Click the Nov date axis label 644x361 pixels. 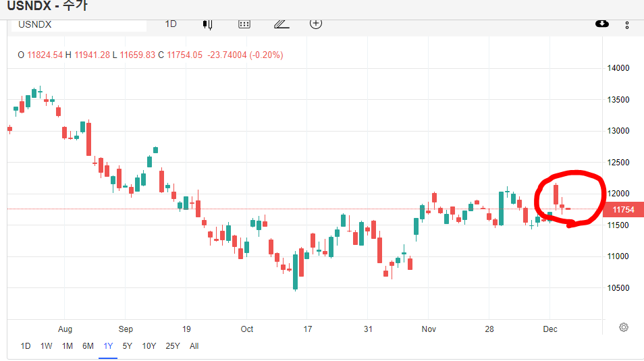point(429,329)
